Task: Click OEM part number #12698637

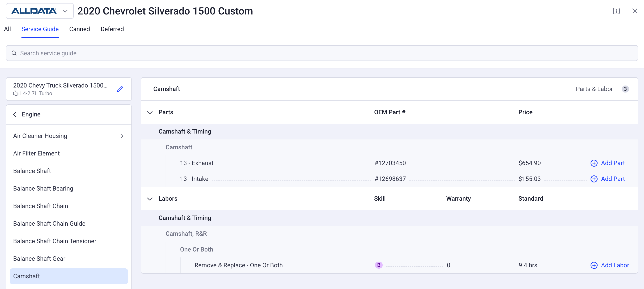Action: click(390, 179)
